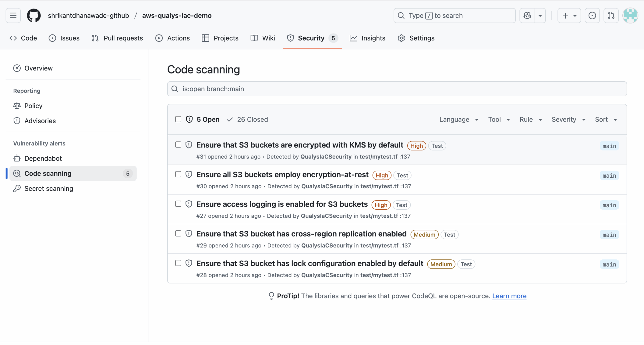644x345 pixels.
Task: Open Secret scanning from sidebar
Action: coord(49,188)
